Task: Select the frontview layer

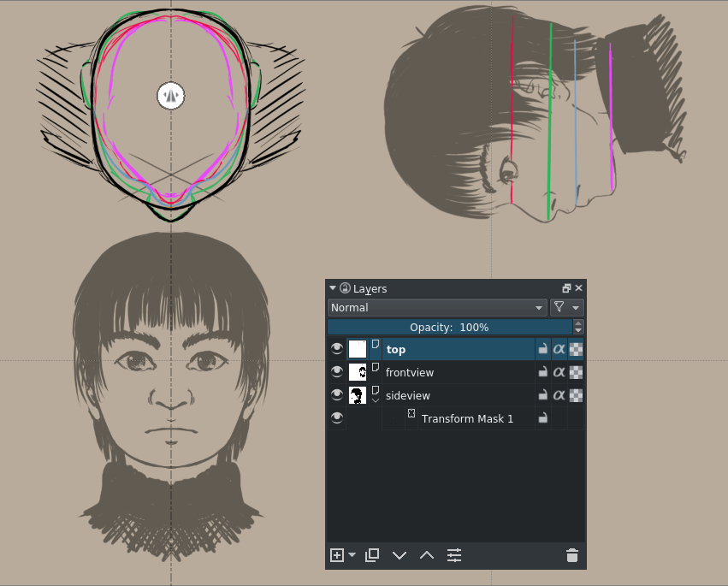Action: coord(453,372)
